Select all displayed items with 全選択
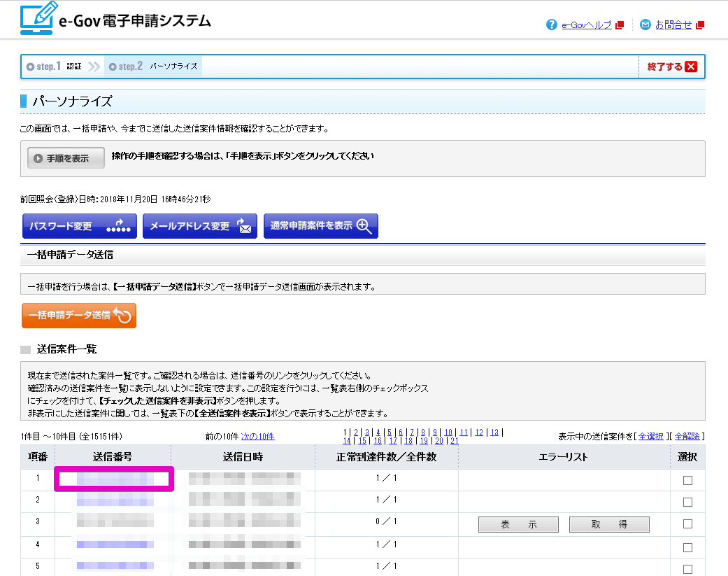Image resolution: width=728 pixels, height=576 pixels. pos(651,437)
